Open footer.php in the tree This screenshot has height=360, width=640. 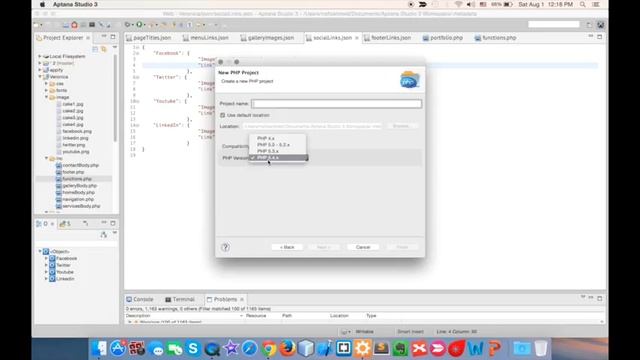tap(70, 172)
